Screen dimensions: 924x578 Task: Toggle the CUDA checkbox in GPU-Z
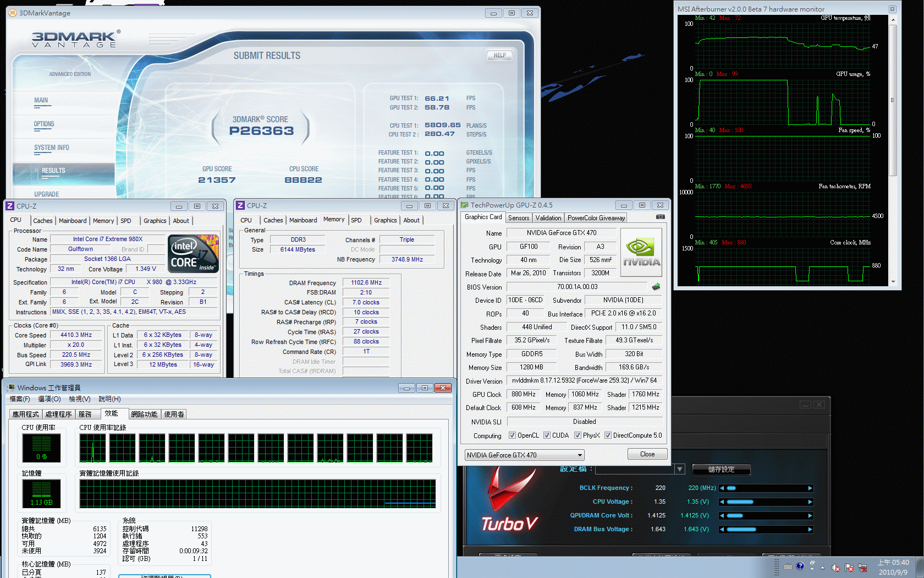pos(547,435)
